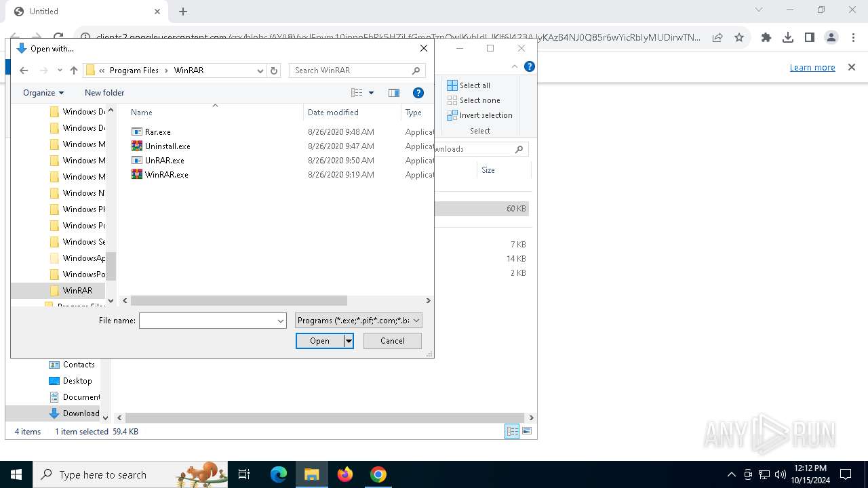Expand the File name combo dropdown

coord(281,321)
